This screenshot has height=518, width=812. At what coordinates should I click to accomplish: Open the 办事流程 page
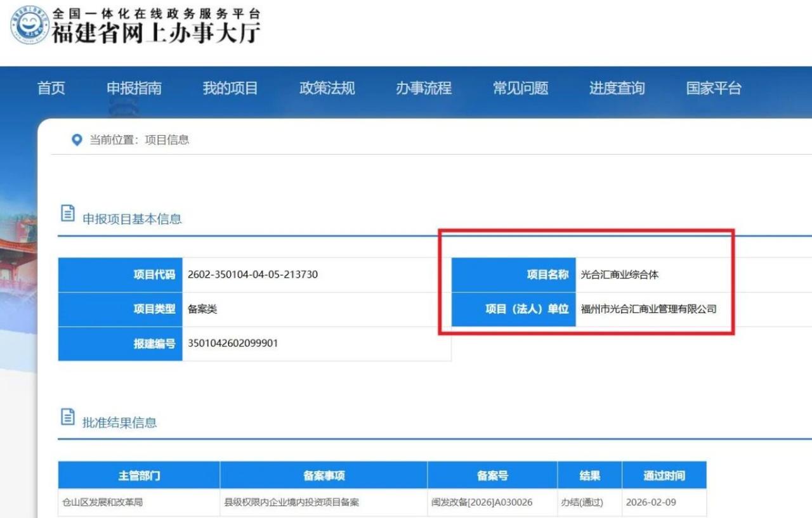[x=425, y=88]
